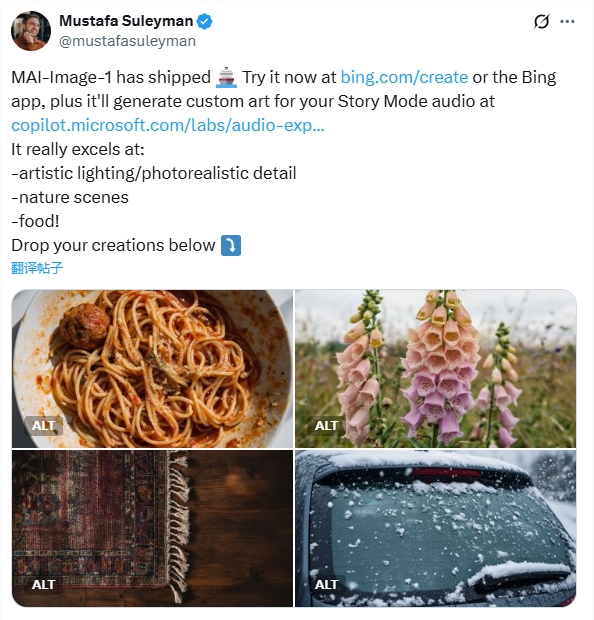The image size is (594, 620).
Task: Click the blue verified badge
Action: coord(204,21)
